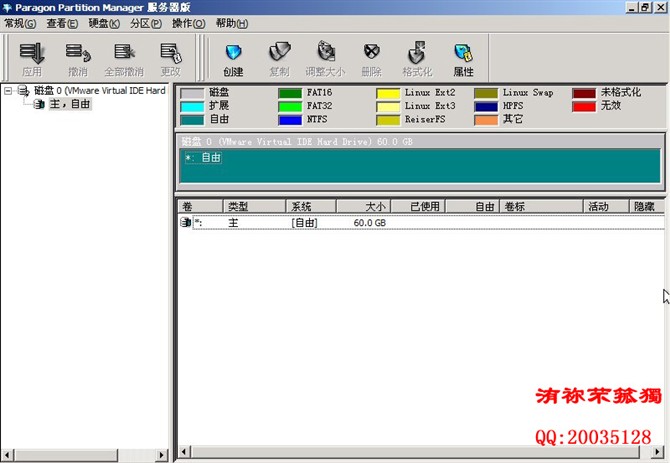Sort by the 活动 column header
Viewport: 670px width, 463px height.
[x=606, y=207]
